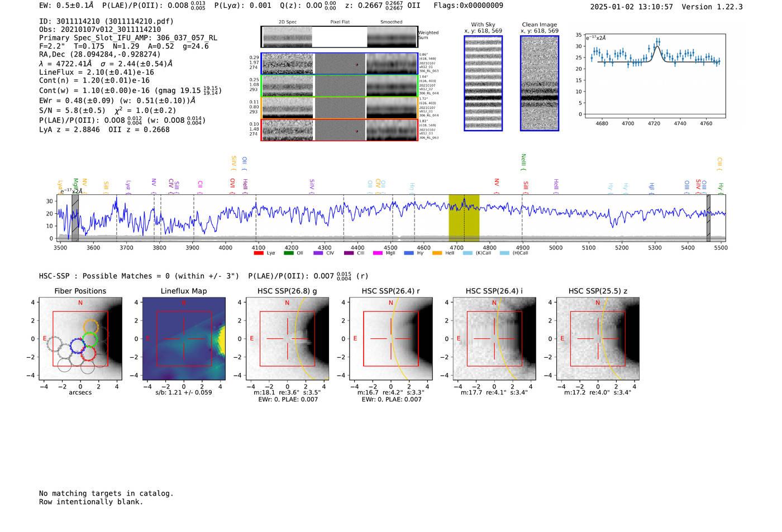Pick the (K)CaII light-blue legend swatch
This screenshot has width=782, height=532.
point(468,253)
